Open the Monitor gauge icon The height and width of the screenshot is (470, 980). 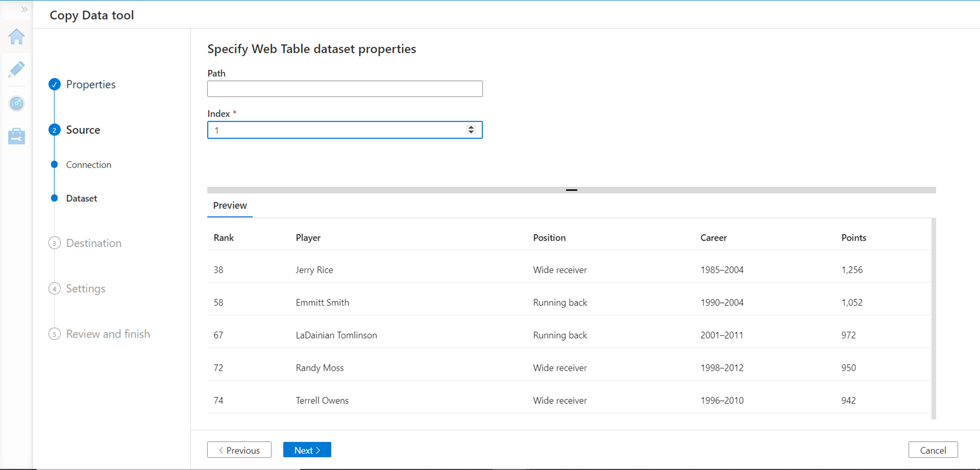pos(16,103)
